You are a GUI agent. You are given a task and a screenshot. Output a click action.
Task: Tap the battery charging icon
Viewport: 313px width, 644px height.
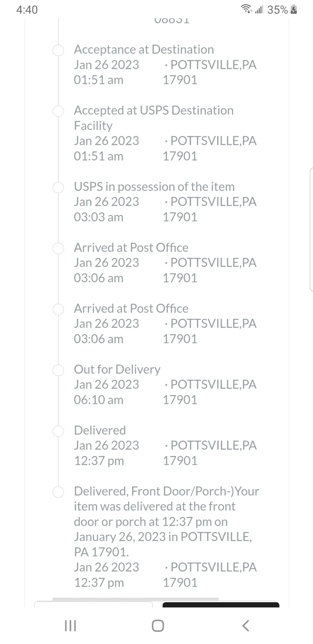(x=294, y=9)
